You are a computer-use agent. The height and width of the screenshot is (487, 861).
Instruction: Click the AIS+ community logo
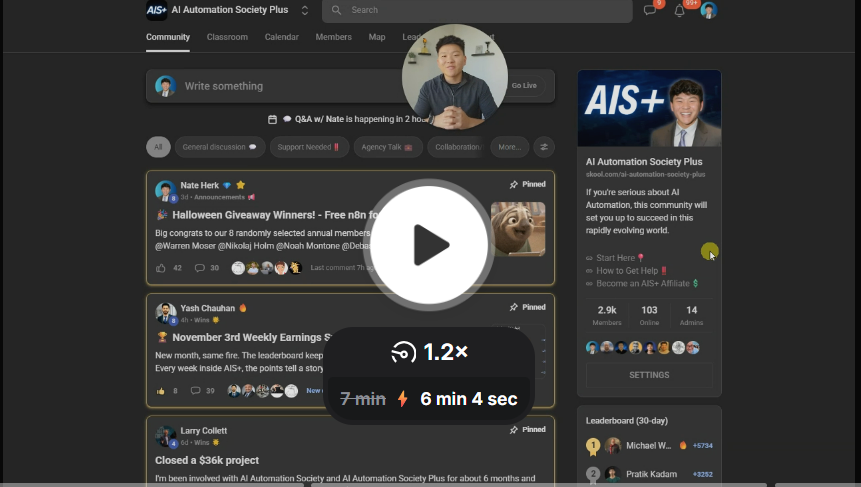click(x=156, y=10)
